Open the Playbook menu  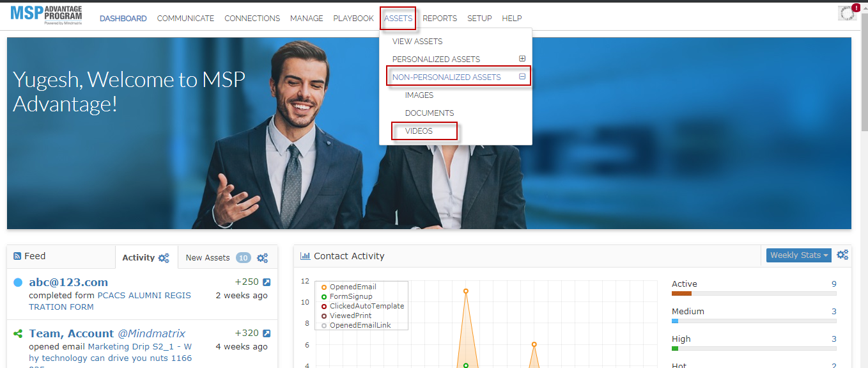coord(353,19)
